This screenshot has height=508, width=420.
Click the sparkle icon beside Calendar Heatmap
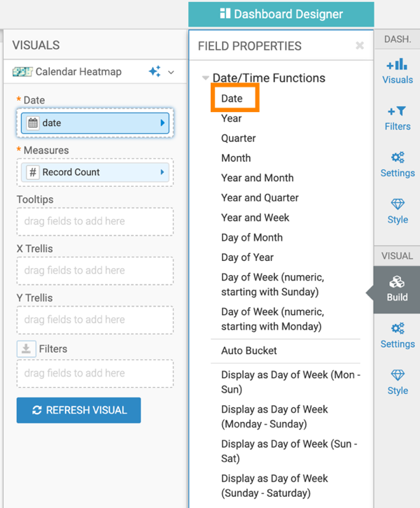click(155, 71)
